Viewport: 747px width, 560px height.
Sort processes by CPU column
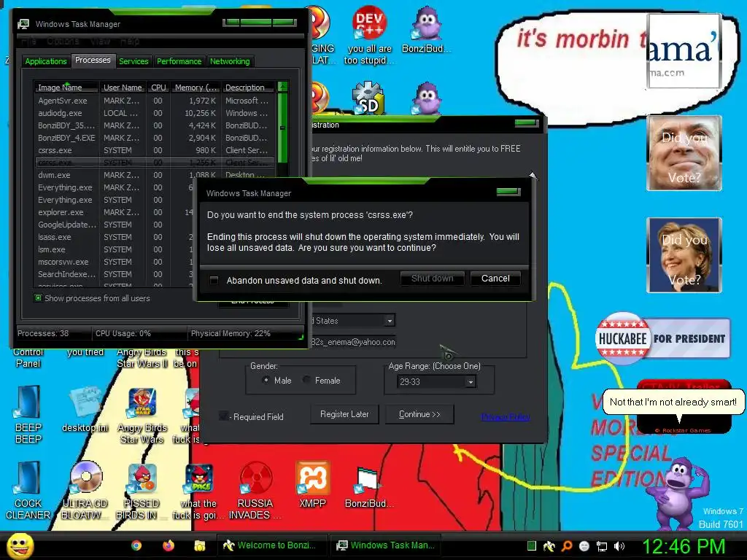point(158,87)
